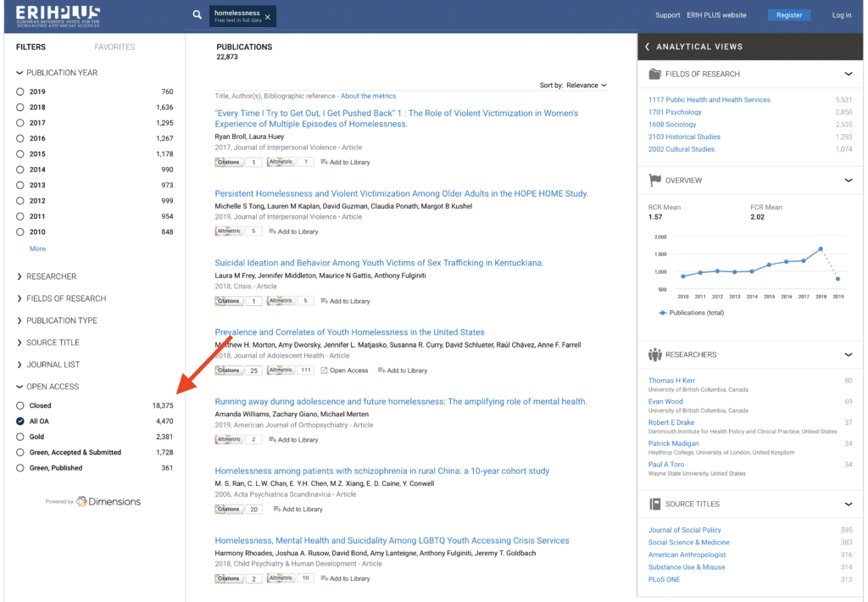Click the Open Access icon on Prevalence article
Screen dimensions: 868x602
325,371
